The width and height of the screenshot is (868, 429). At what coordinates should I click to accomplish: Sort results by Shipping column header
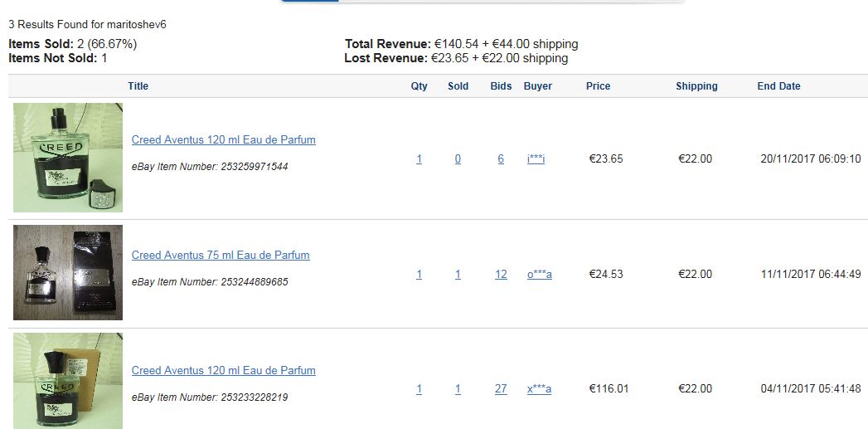(696, 86)
